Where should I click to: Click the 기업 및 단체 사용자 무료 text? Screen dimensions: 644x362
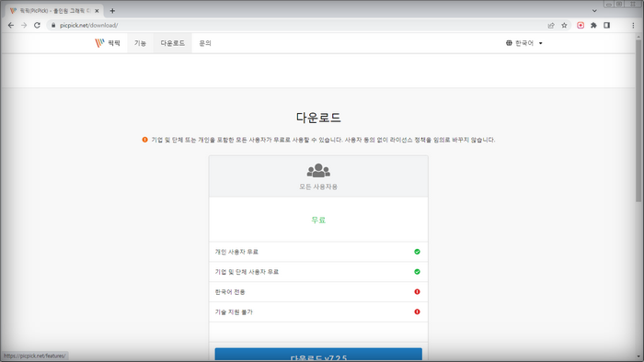point(247,272)
